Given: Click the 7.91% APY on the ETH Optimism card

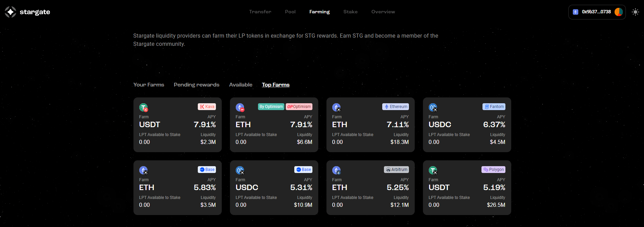Looking at the screenshot, I should coord(301,124).
